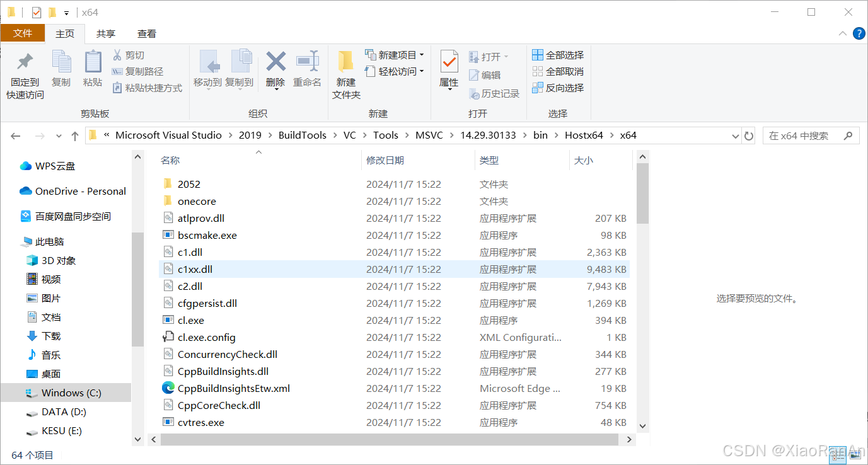This screenshot has width=868, height=465.
Task: Expand the Delete (删除) dropdown arrow
Action: [x=275, y=89]
